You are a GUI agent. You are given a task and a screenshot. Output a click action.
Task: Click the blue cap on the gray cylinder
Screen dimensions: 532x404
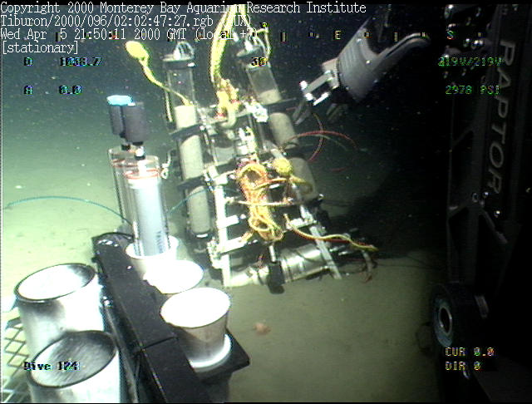[121, 101]
